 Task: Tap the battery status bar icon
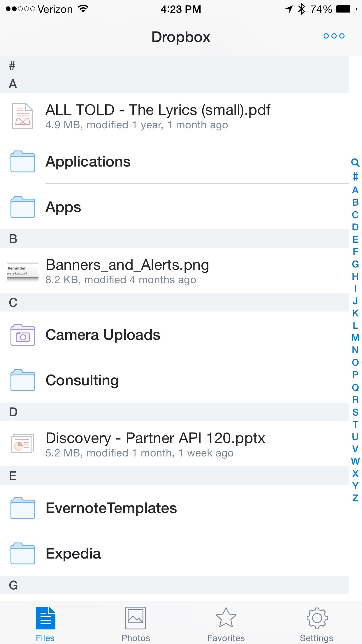(347, 9)
